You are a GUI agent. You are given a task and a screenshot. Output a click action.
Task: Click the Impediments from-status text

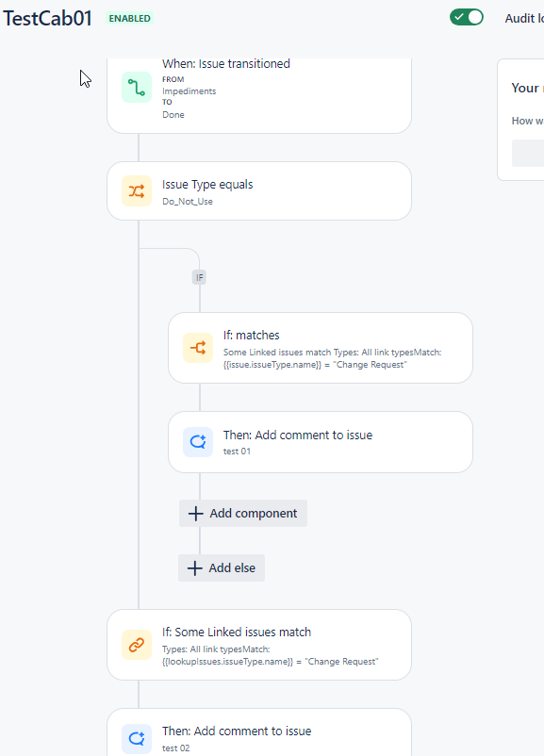tap(190, 91)
